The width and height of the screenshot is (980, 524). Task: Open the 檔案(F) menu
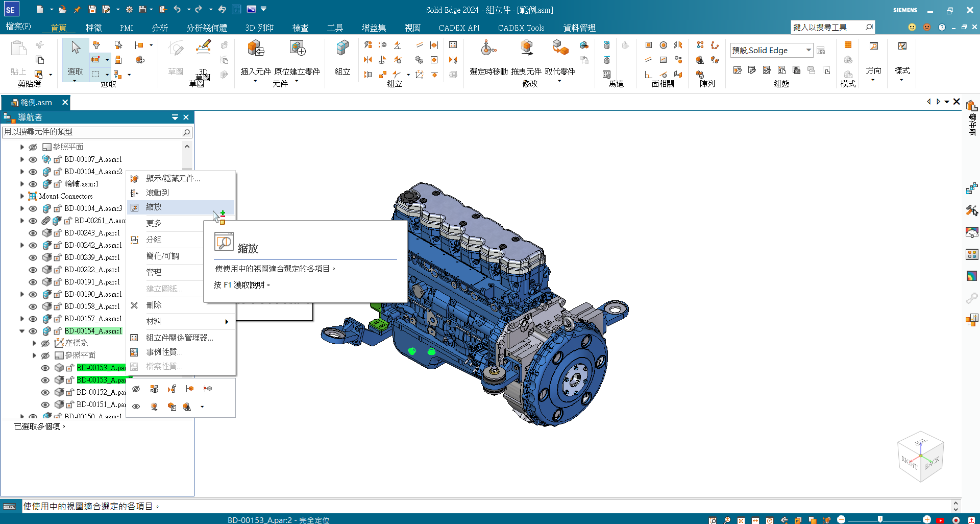pos(18,27)
